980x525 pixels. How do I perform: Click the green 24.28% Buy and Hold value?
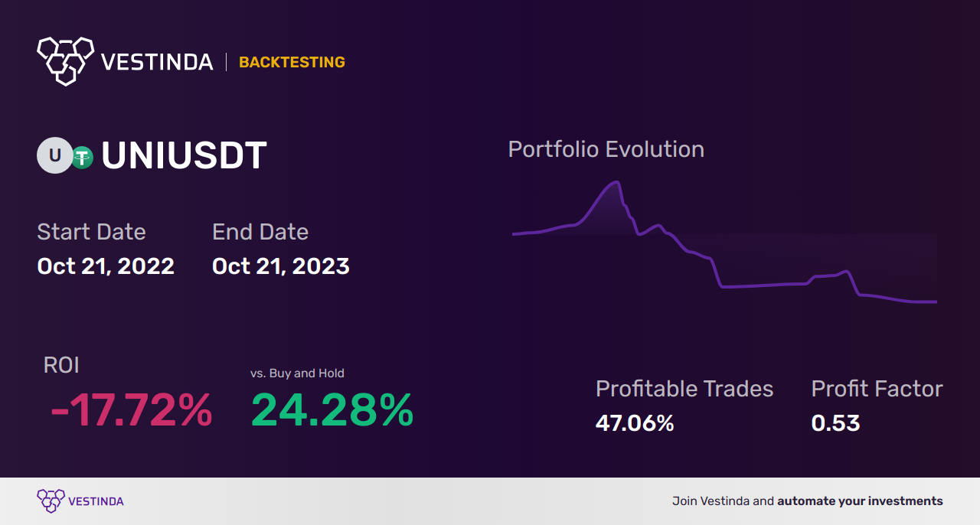pos(332,410)
